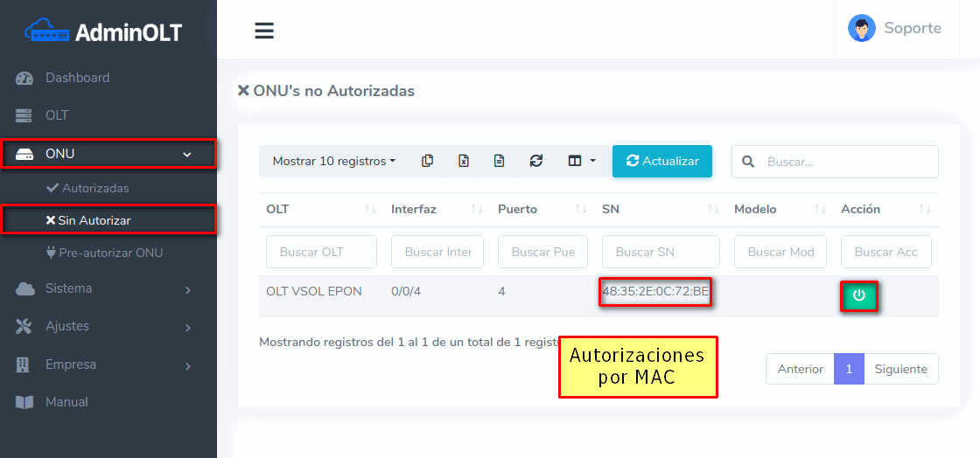Click the Soporte user avatar
The height and width of the screenshot is (458, 980).
click(x=861, y=28)
